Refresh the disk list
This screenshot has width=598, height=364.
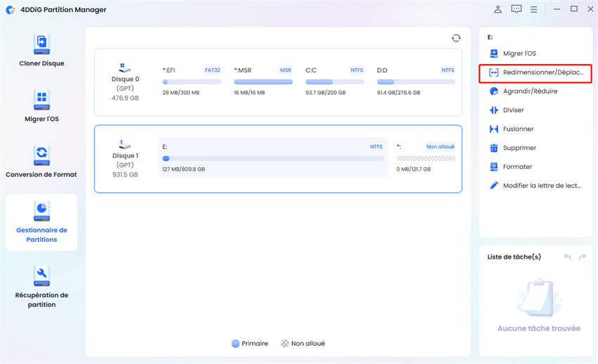point(456,38)
